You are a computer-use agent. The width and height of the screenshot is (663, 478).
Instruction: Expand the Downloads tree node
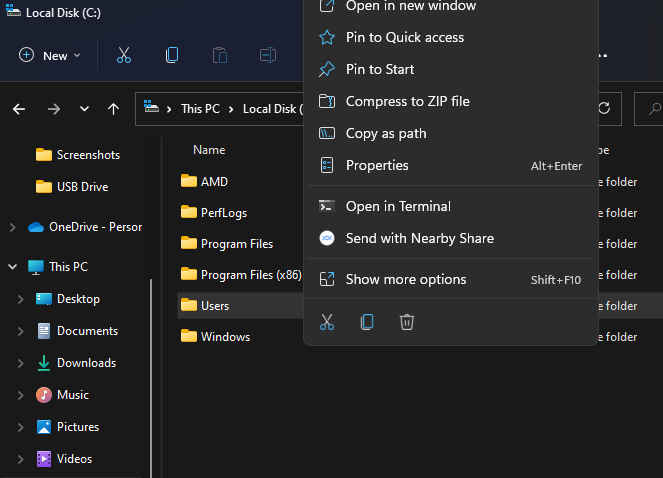[20, 363]
